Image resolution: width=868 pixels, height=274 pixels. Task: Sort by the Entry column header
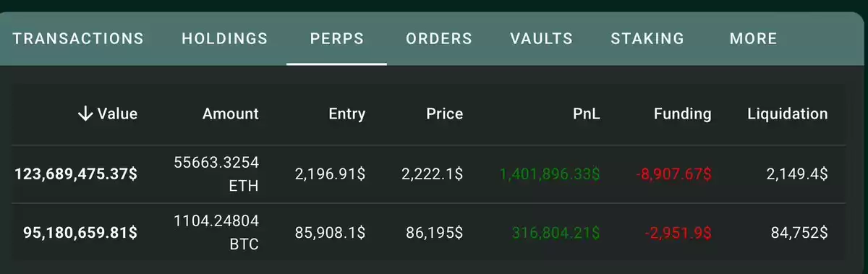point(347,114)
